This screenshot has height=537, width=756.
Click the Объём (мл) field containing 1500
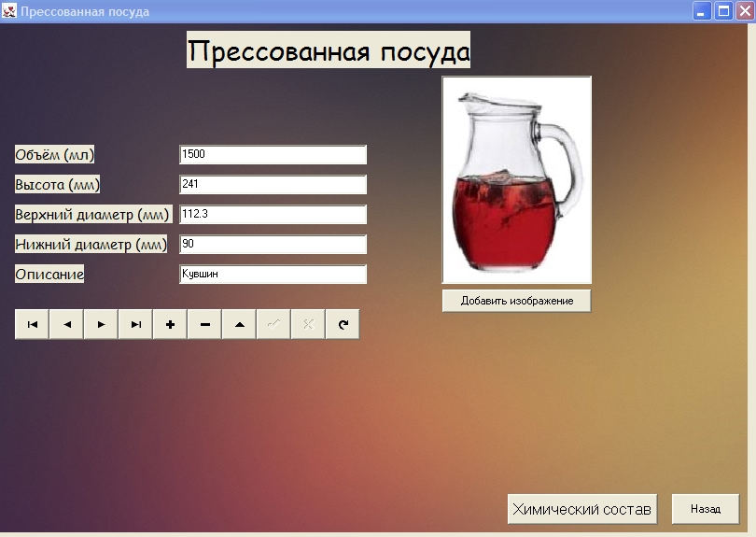(x=273, y=154)
